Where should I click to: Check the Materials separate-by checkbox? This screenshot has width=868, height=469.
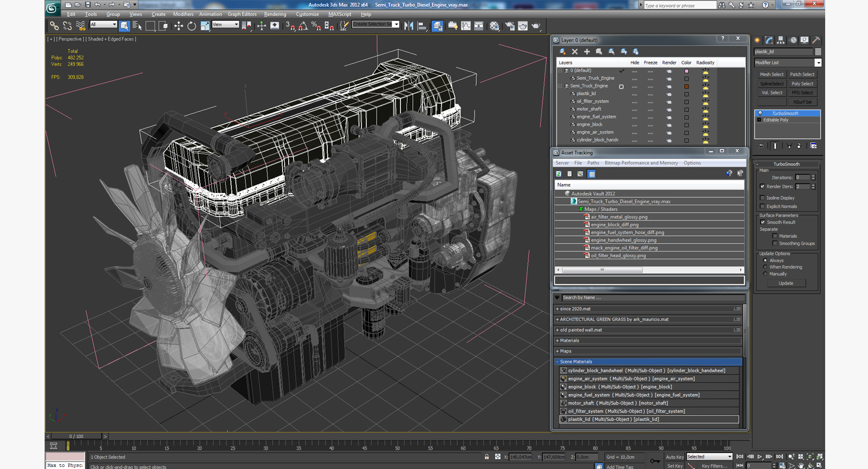[x=775, y=236]
